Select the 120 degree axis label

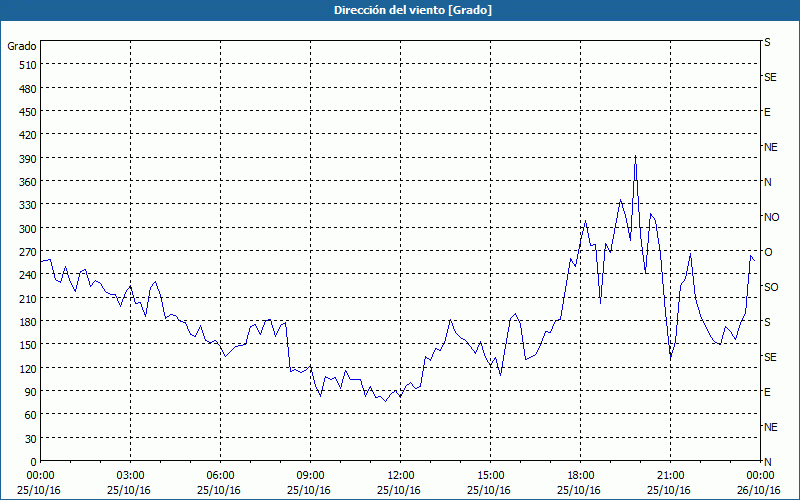click(28, 368)
